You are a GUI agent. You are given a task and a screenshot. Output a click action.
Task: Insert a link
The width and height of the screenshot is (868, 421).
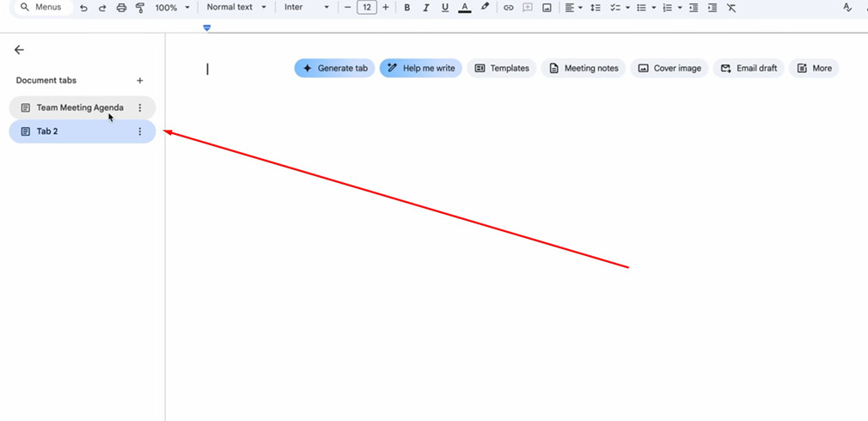(x=508, y=8)
